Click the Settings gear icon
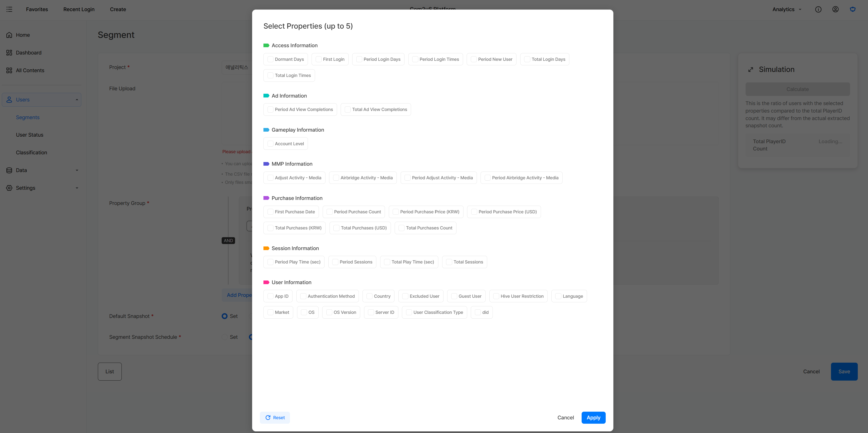This screenshot has height=433, width=868. 9,188
